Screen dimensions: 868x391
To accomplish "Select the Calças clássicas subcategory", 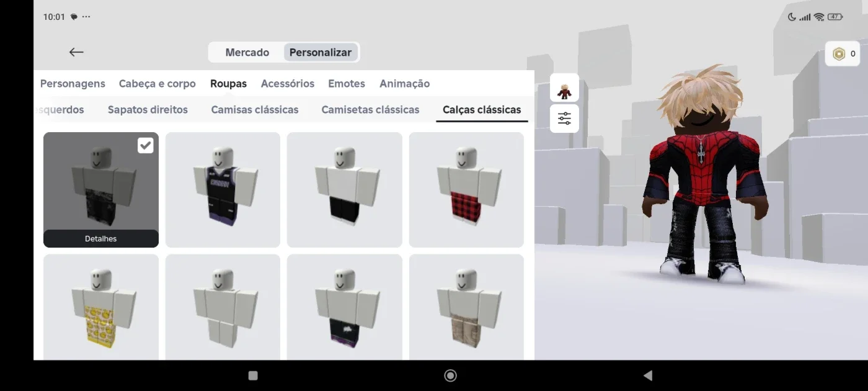I will pyautogui.click(x=482, y=109).
